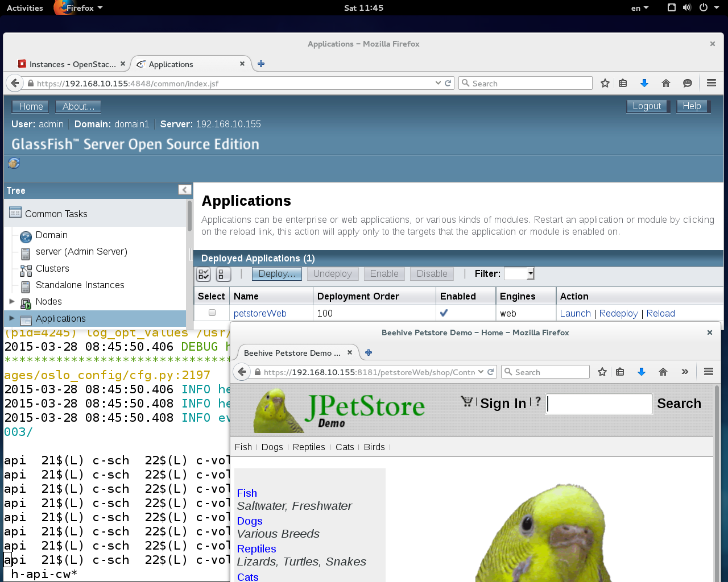
Task: Collapse the Tree panel with the arrow button
Action: tap(184, 190)
